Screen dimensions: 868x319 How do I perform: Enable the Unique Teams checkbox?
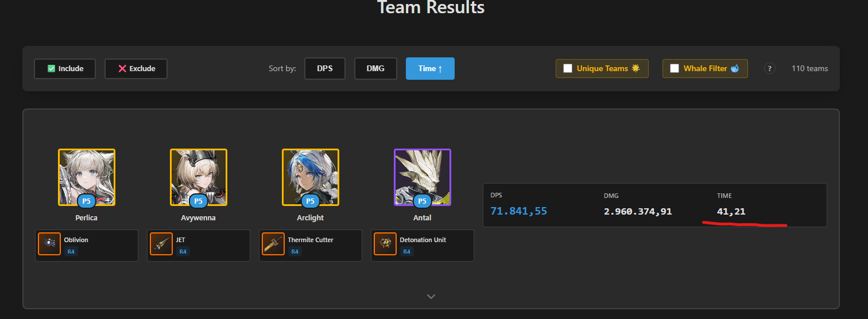pyautogui.click(x=568, y=68)
